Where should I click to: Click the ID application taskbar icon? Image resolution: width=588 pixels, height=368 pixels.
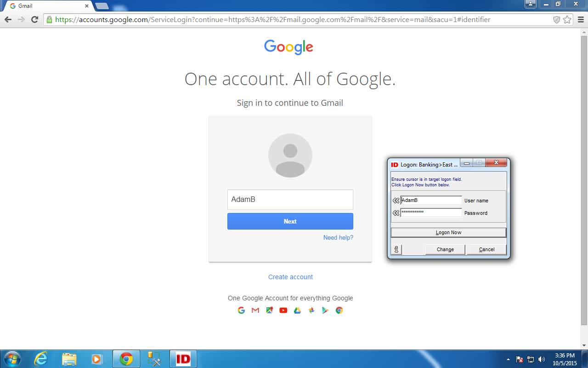pos(183,359)
